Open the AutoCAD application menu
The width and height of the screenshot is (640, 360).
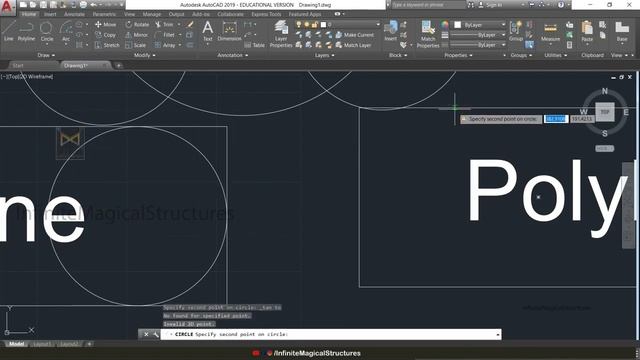7,7
